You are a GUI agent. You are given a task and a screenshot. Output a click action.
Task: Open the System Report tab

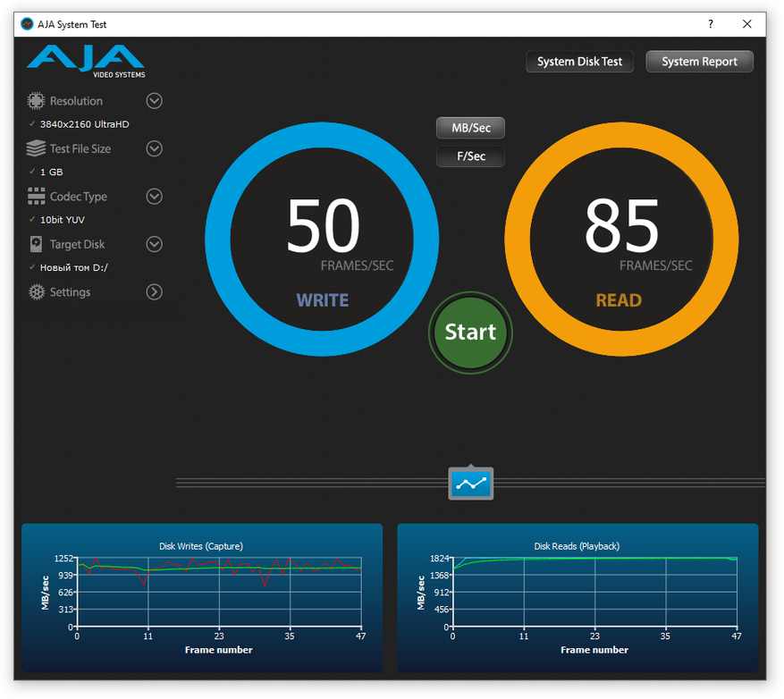(699, 62)
